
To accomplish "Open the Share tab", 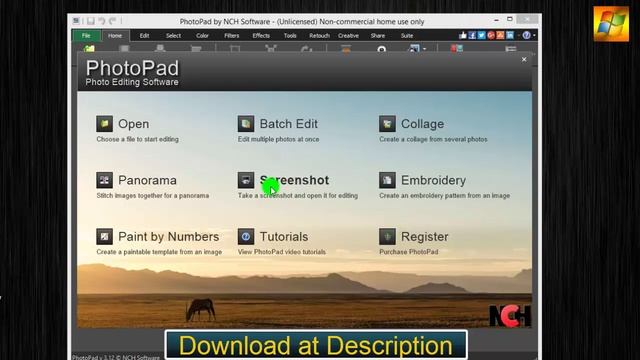I will 378,36.
